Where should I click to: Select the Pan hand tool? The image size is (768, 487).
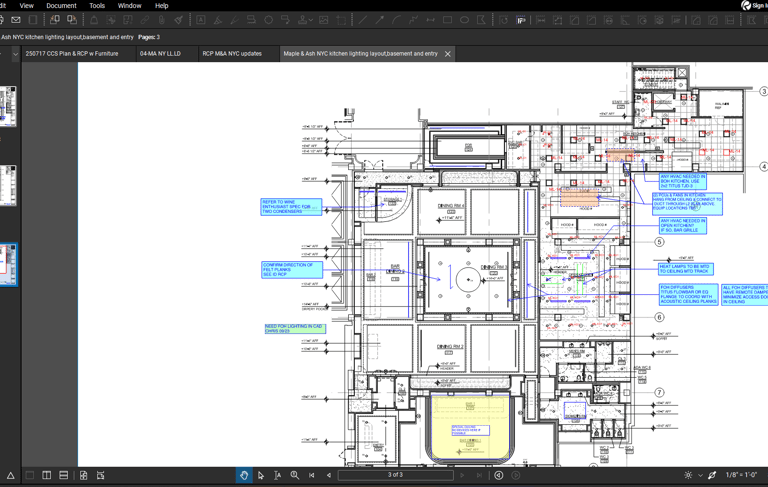(244, 475)
